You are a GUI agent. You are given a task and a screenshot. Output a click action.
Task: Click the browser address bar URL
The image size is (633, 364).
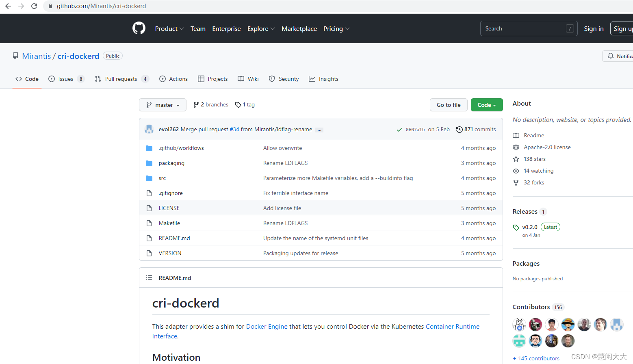(101, 6)
